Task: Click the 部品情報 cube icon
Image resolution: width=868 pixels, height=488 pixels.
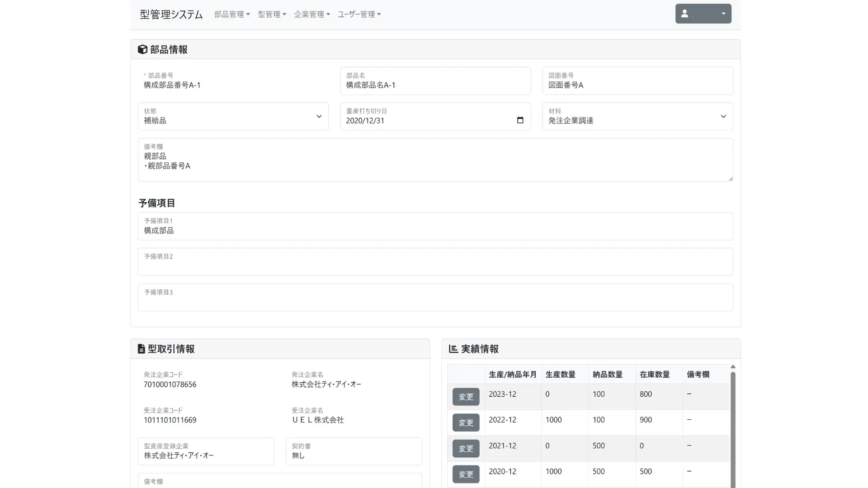Action: point(143,49)
